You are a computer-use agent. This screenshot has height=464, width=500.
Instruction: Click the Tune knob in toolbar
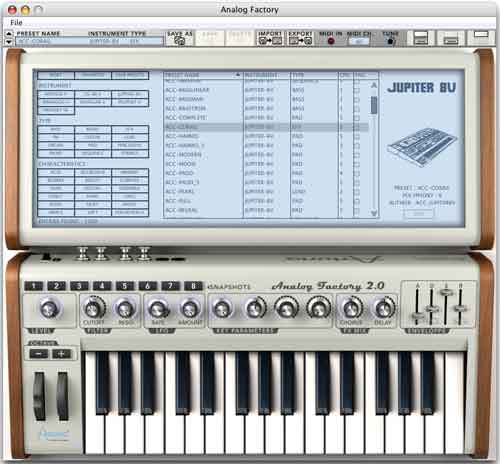coord(391,41)
